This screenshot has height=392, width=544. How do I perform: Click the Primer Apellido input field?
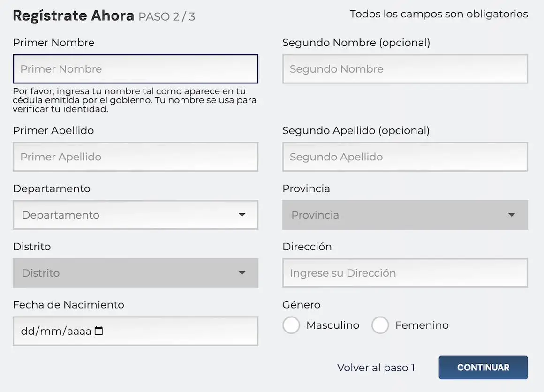tap(135, 157)
